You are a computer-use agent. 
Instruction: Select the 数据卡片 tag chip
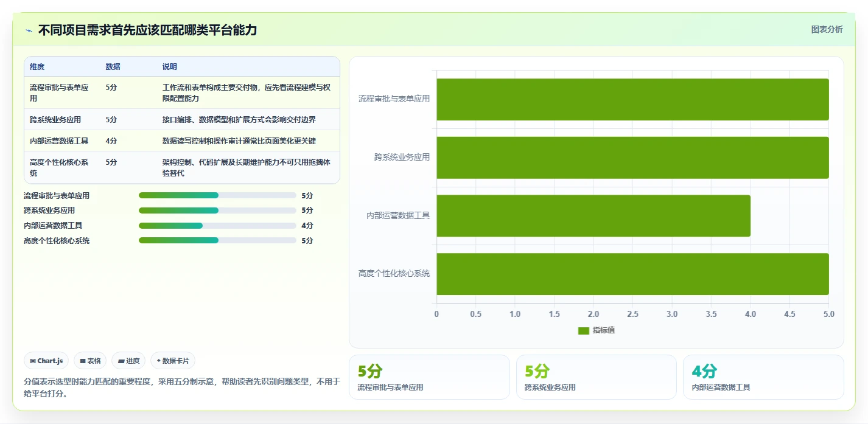point(173,361)
